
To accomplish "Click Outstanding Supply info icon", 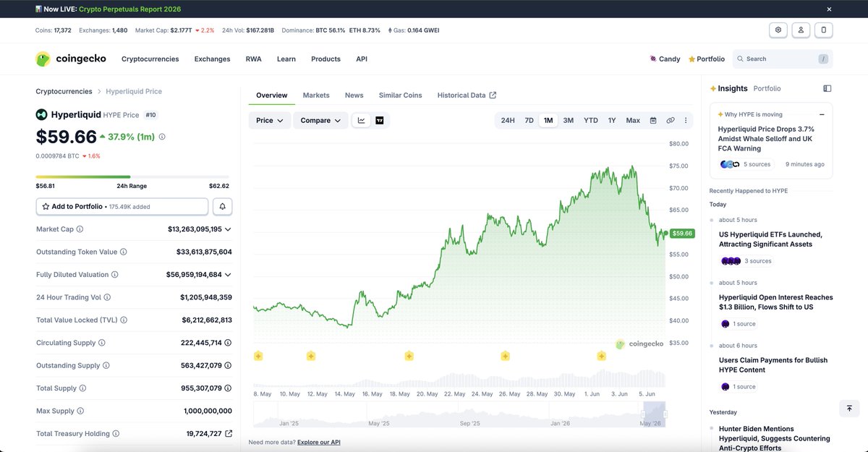I will click(106, 365).
